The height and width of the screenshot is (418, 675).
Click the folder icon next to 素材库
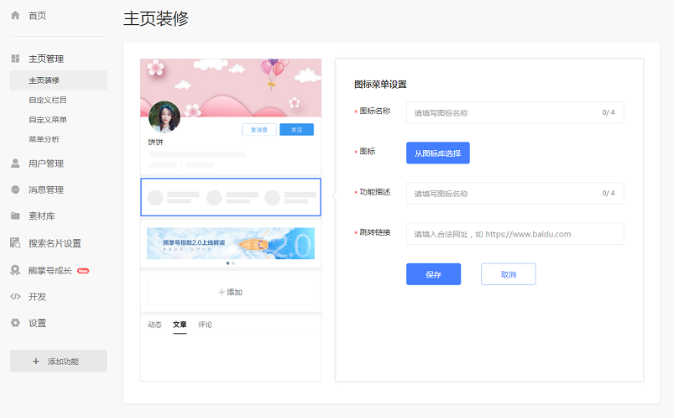point(15,216)
